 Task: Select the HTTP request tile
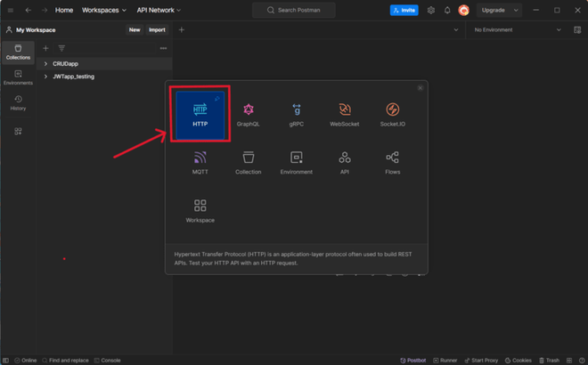tap(200, 115)
